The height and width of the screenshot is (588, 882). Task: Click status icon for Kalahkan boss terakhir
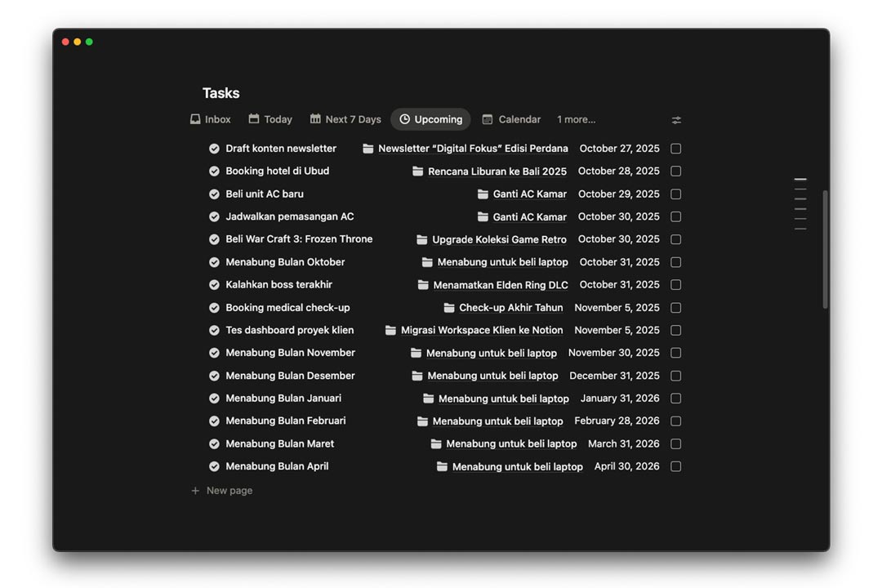point(214,285)
